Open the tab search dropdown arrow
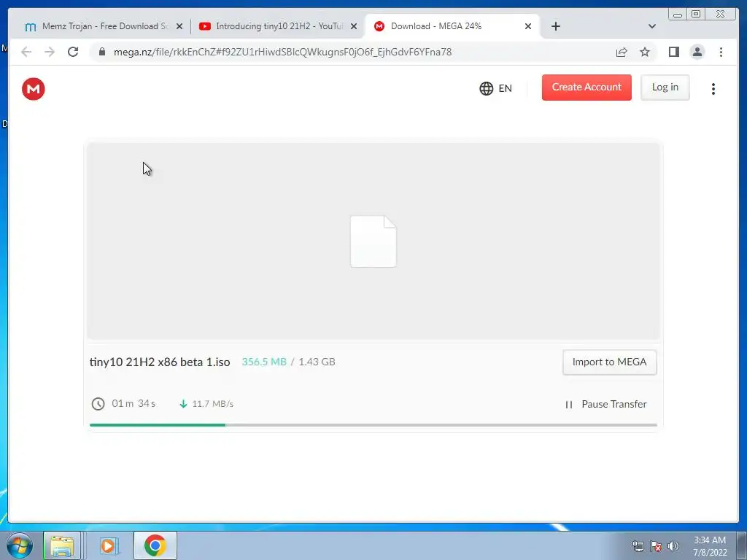 (x=651, y=26)
